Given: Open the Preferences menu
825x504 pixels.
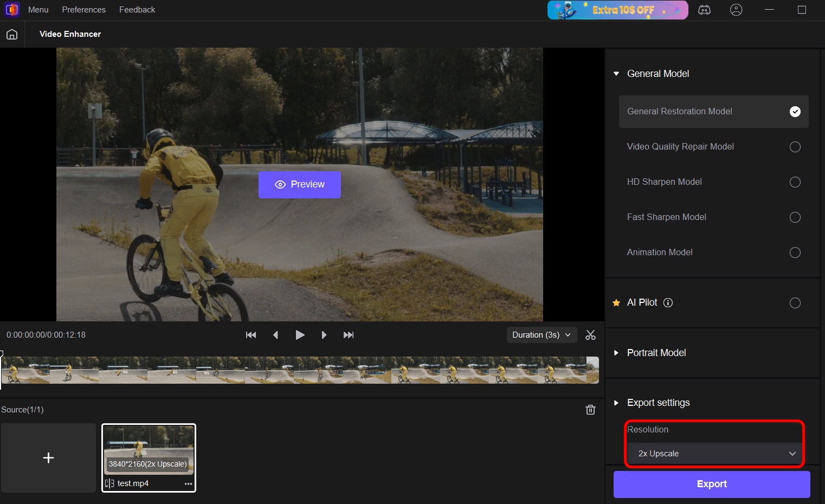Looking at the screenshot, I should pos(83,10).
